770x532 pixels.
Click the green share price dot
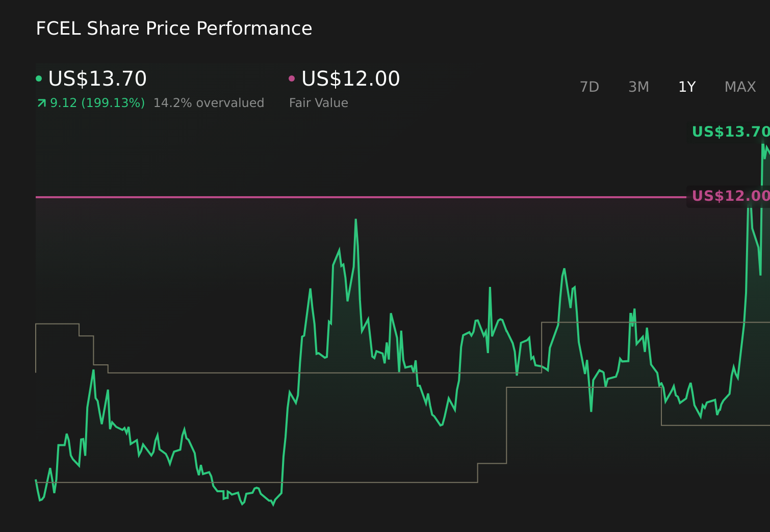39,78
